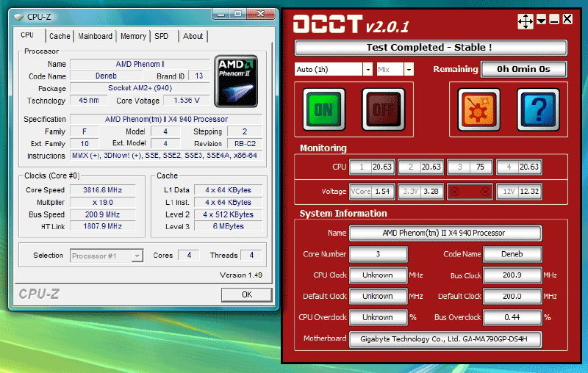Screen dimensions: 588x373
Task: Click the Core Number field showing 3
Action: [x=378, y=254]
